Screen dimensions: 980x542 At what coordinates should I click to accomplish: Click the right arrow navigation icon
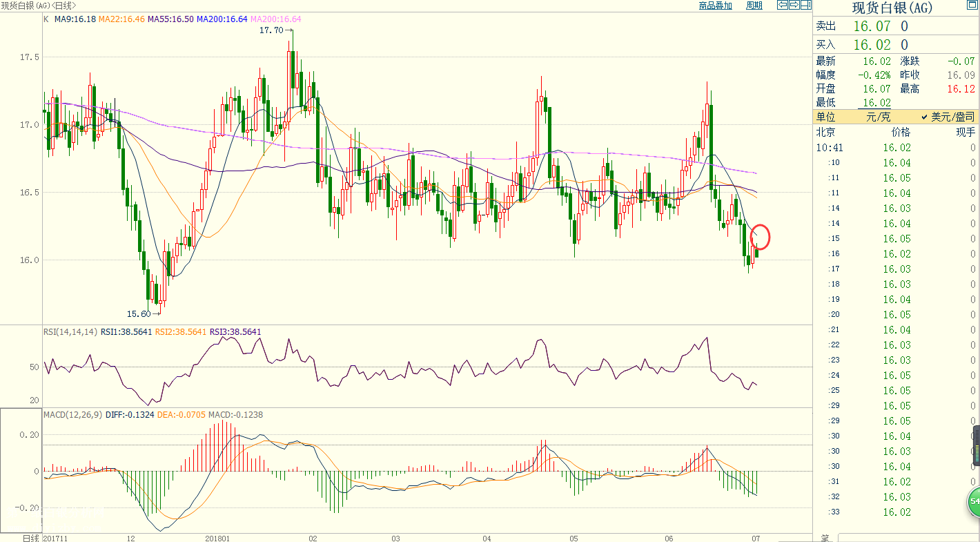(794, 6)
